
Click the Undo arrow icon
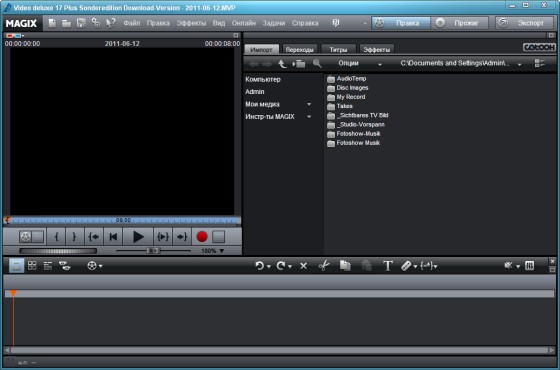259,266
